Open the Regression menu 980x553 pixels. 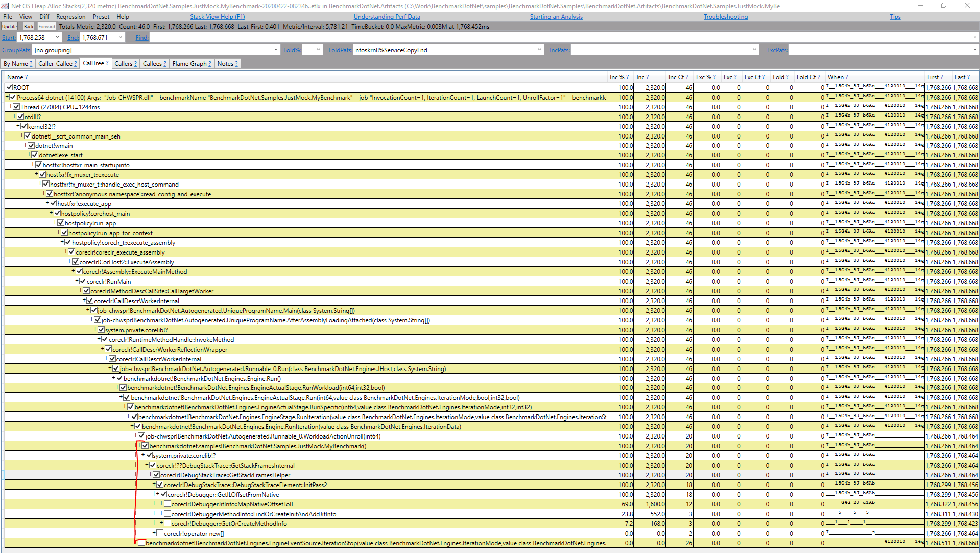click(x=70, y=16)
